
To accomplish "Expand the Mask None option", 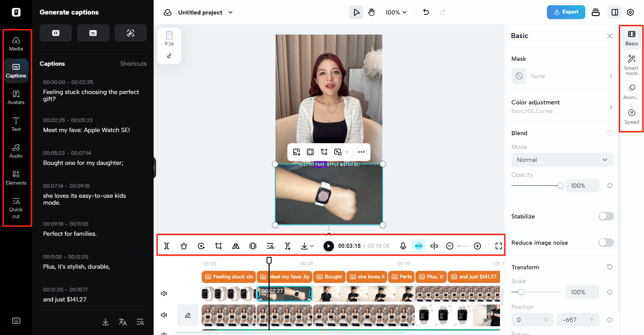I will tap(563, 76).
